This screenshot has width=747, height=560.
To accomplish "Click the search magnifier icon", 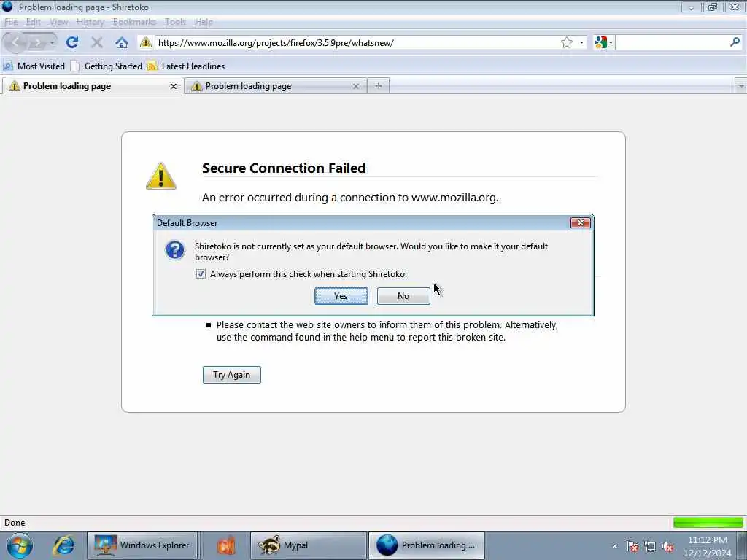I will (735, 42).
